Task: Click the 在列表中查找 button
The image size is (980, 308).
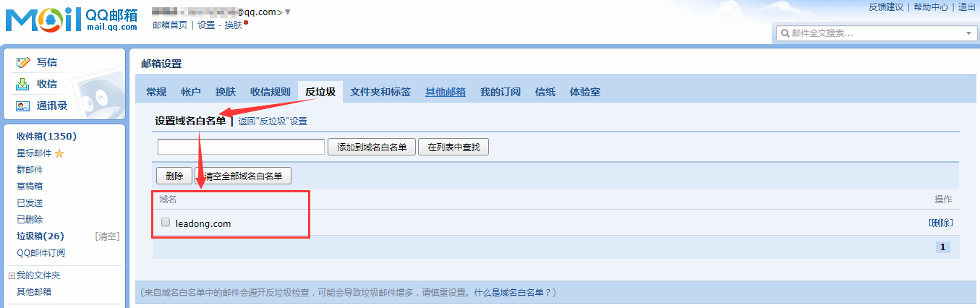Action: coord(453,147)
